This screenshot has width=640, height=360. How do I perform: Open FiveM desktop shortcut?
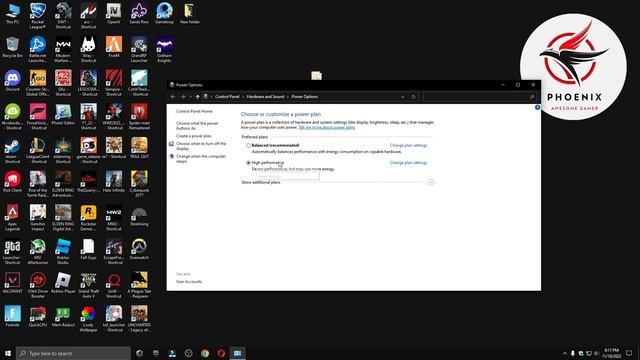pos(113,47)
